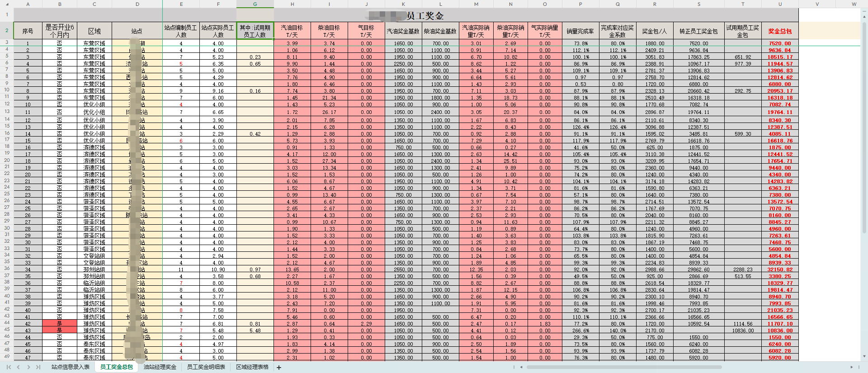Select column U via its header
Screen dimensions: 868x373
pyautogui.click(x=780, y=4)
